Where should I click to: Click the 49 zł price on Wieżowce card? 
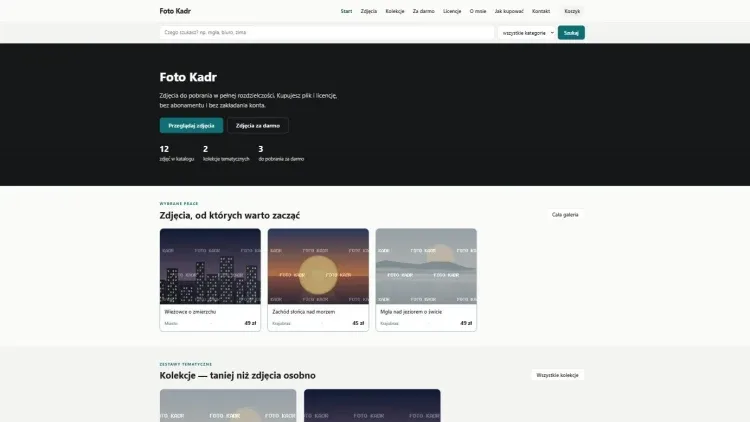(250, 323)
